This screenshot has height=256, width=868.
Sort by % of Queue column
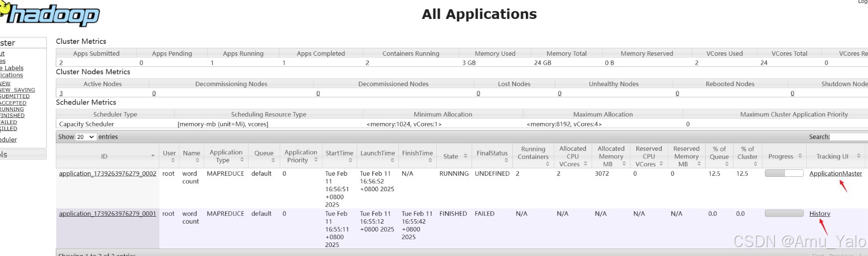pos(719,156)
